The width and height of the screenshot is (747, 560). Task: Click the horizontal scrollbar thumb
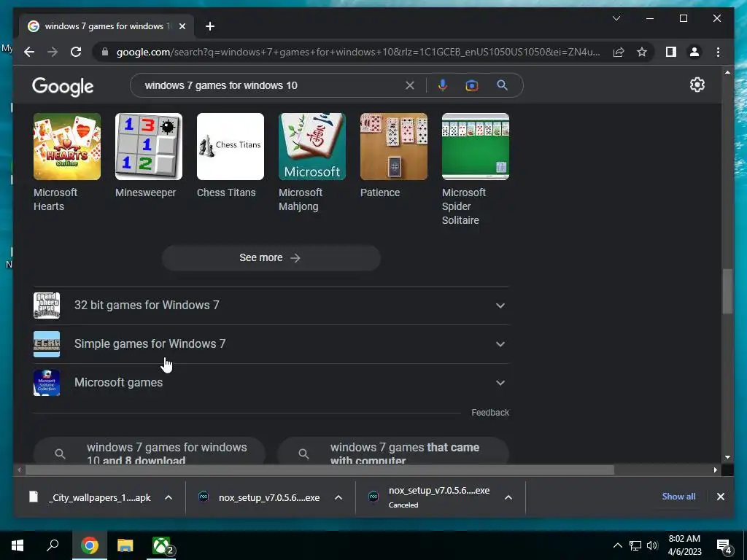(x=320, y=470)
